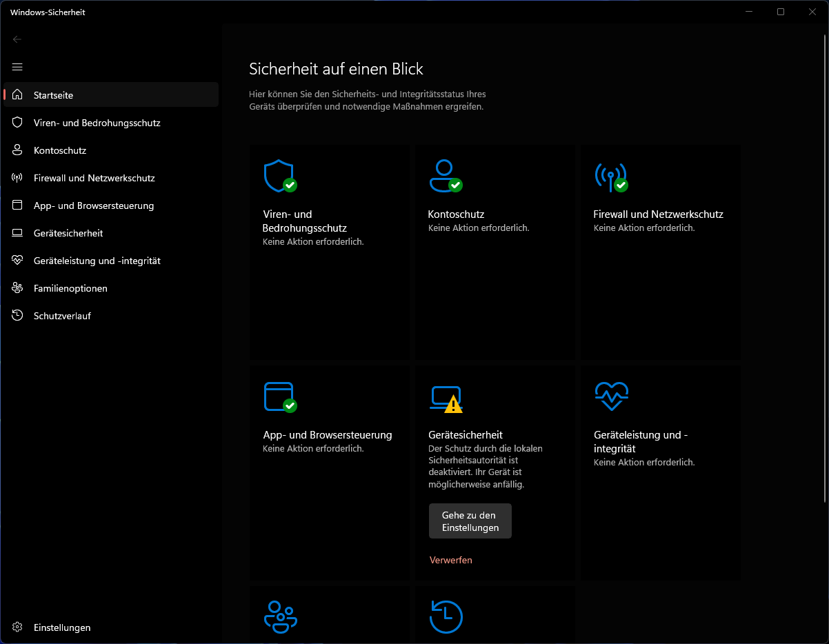Viewport: 829px width, 644px height.
Task: Open Einstellungen at the sidebar bottom
Action: coord(111,627)
